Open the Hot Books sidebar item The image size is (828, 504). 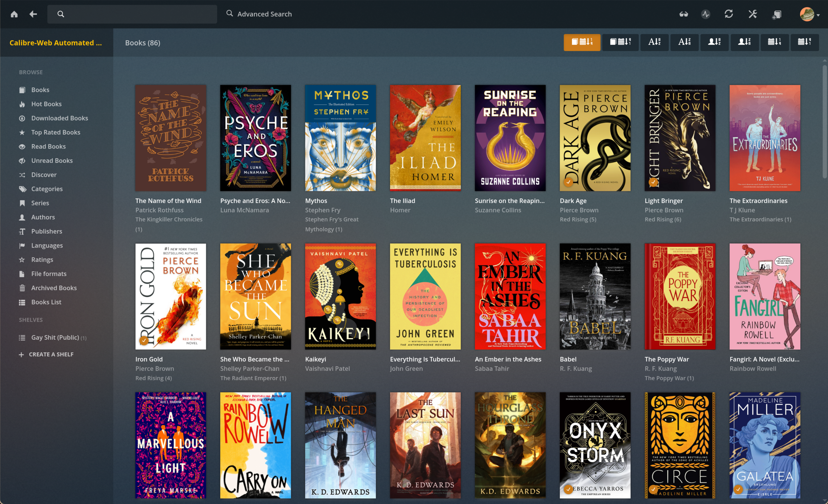tap(46, 104)
